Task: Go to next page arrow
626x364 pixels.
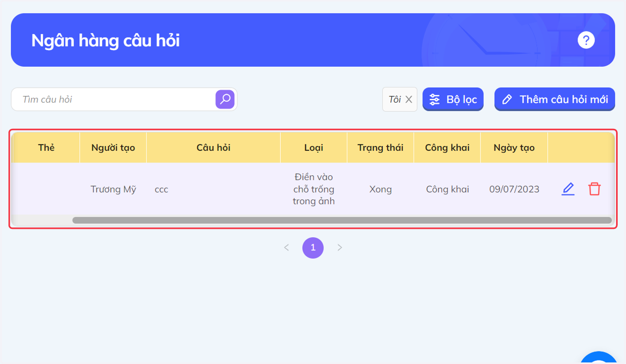Action: click(x=340, y=248)
